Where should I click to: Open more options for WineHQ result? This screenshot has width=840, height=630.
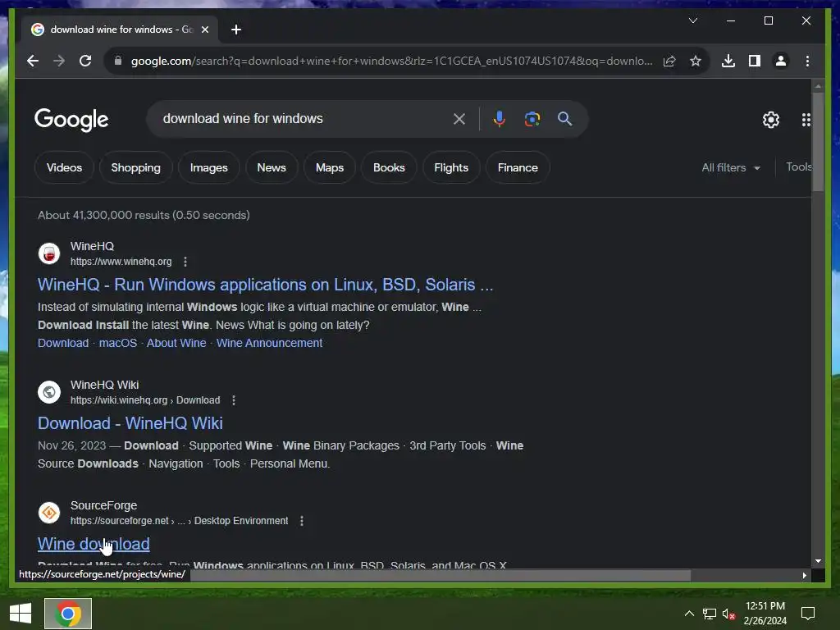(x=185, y=262)
